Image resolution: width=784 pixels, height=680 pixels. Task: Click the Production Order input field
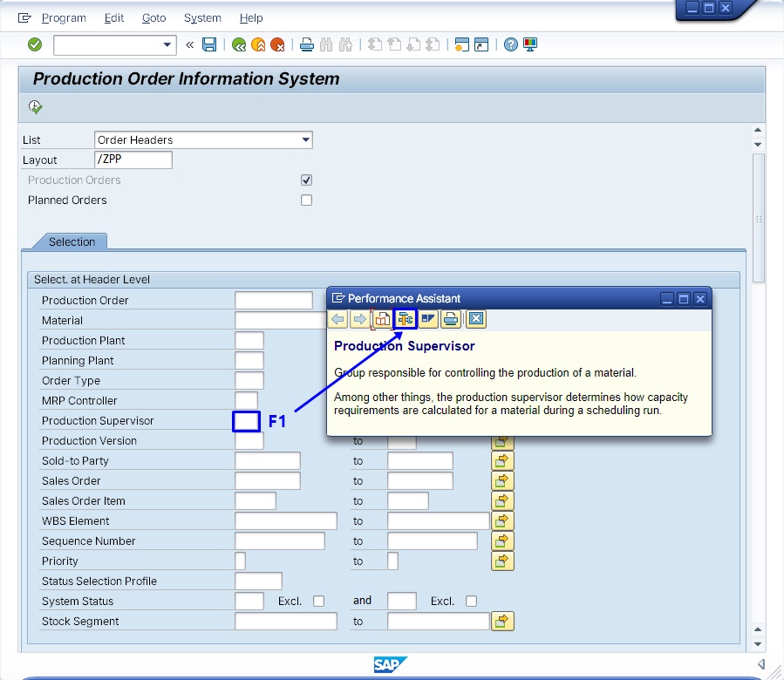[274, 301]
